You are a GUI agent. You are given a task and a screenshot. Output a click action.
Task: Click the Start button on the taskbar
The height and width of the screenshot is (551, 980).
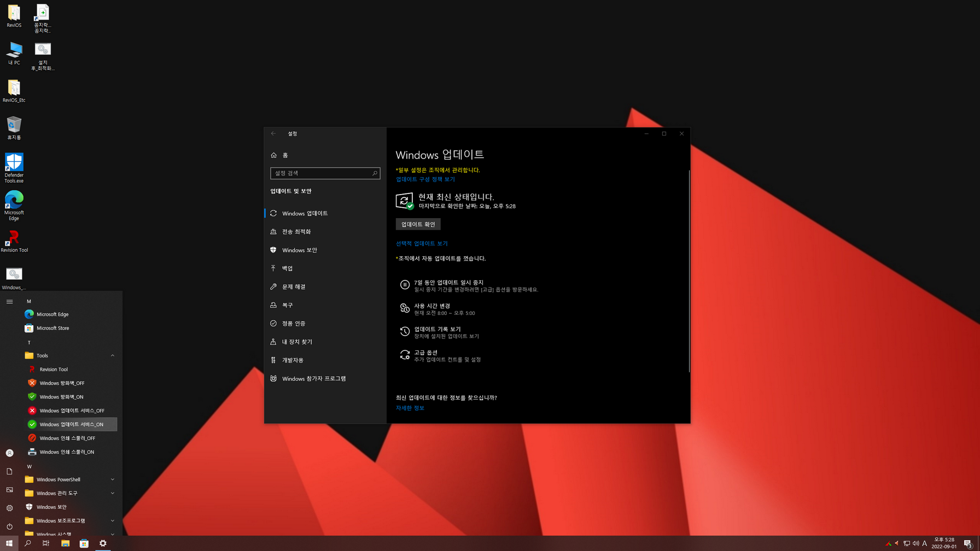coord(9,543)
